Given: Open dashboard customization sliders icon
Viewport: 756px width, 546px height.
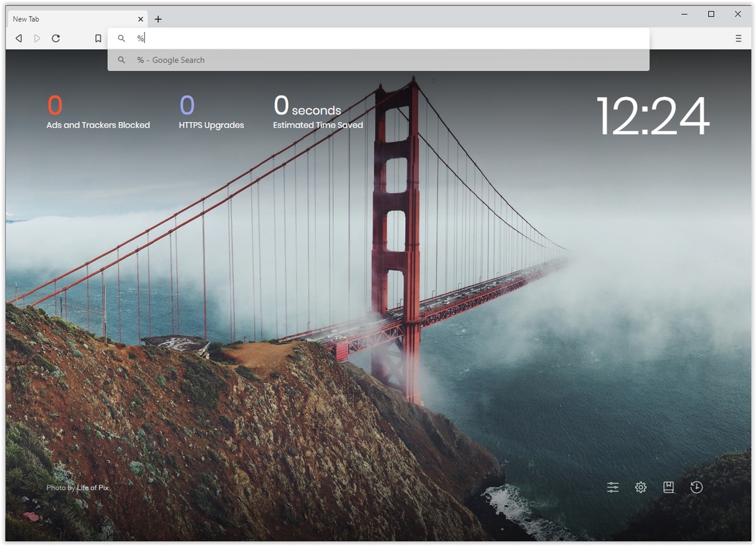Looking at the screenshot, I should 613,487.
